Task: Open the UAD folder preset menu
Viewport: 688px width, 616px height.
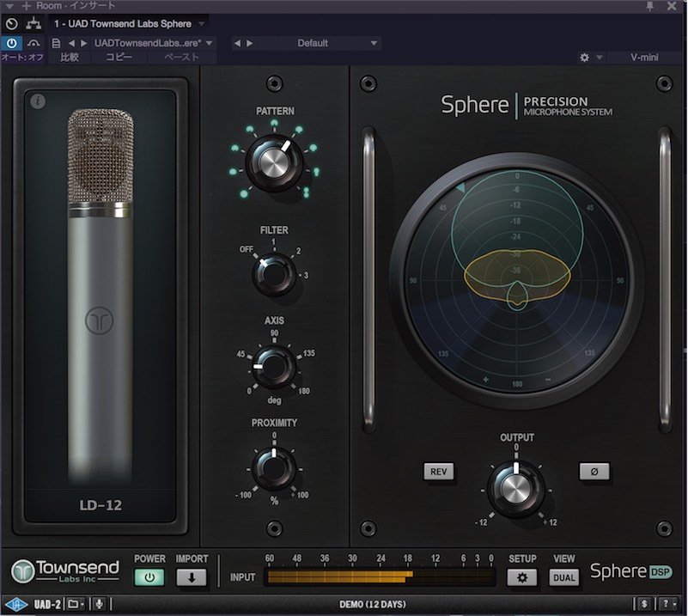Action: coord(76,605)
